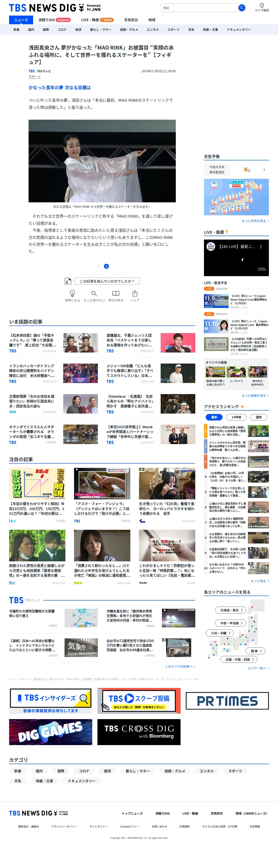Play the 24h LIVE video

[236, 258]
